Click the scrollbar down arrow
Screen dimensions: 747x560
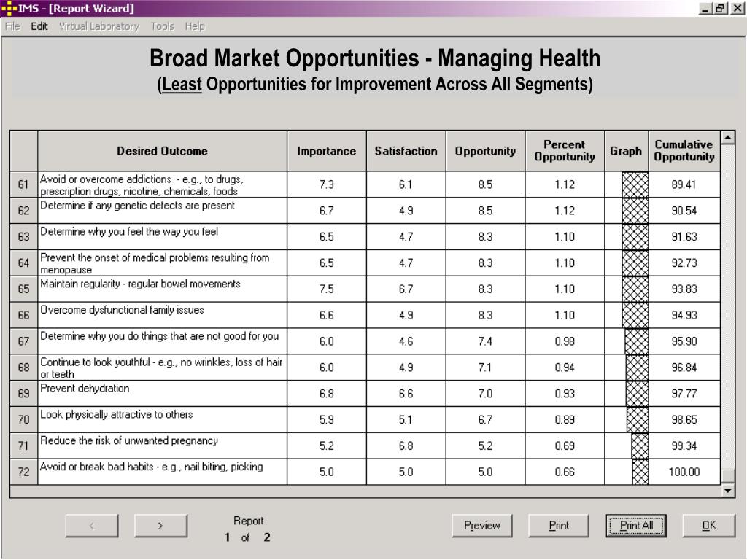tap(727, 491)
